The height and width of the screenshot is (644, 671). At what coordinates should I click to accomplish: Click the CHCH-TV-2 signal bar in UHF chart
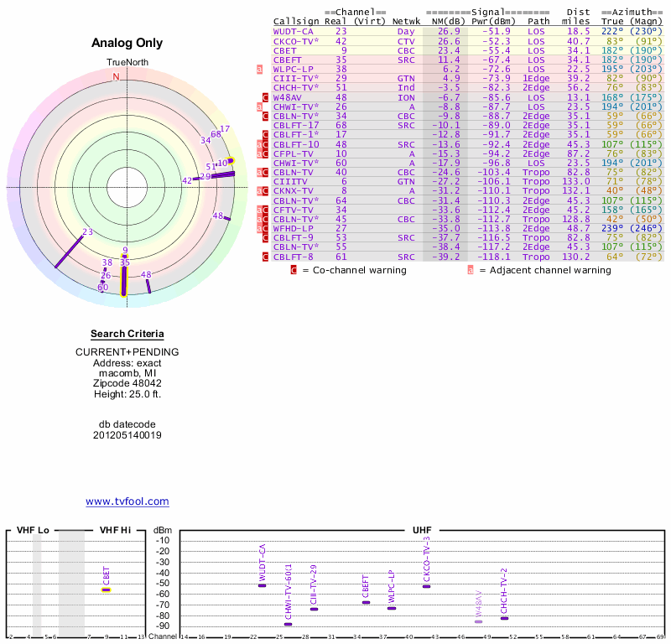point(505,618)
